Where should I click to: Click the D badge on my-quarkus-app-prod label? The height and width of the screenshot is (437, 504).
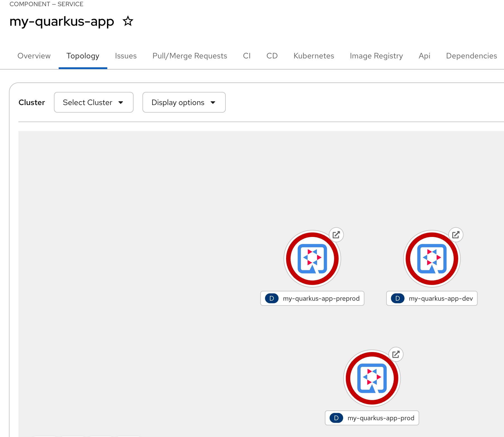click(336, 418)
